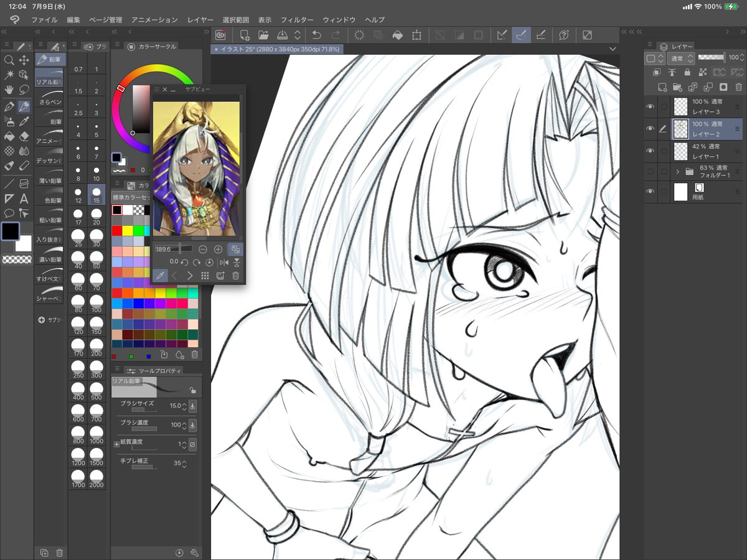
Task: Create a new raster layer
Action: pyautogui.click(x=662, y=87)
